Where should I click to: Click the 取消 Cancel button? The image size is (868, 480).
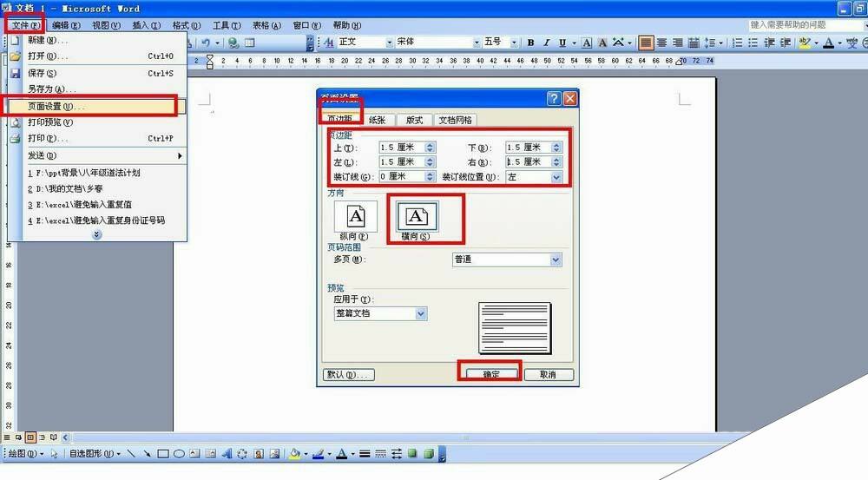click(548, 375)
